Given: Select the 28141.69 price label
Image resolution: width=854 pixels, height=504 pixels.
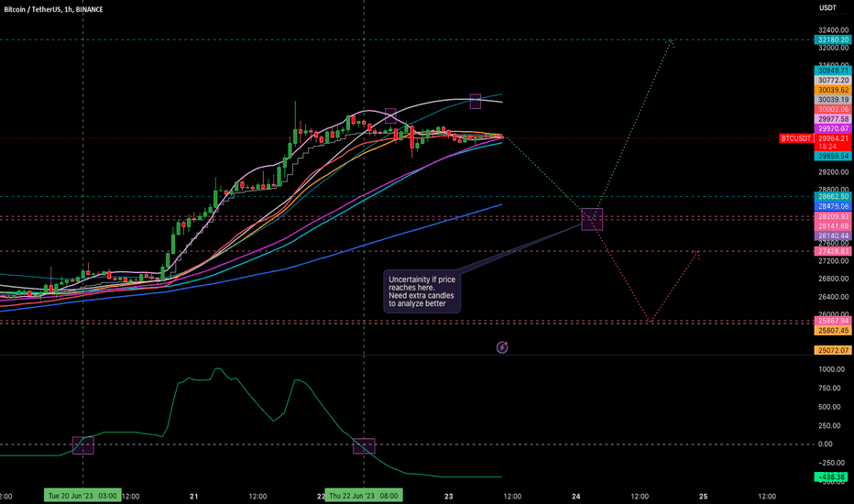Looking at the screenshot, I should [x=833, y=226].
